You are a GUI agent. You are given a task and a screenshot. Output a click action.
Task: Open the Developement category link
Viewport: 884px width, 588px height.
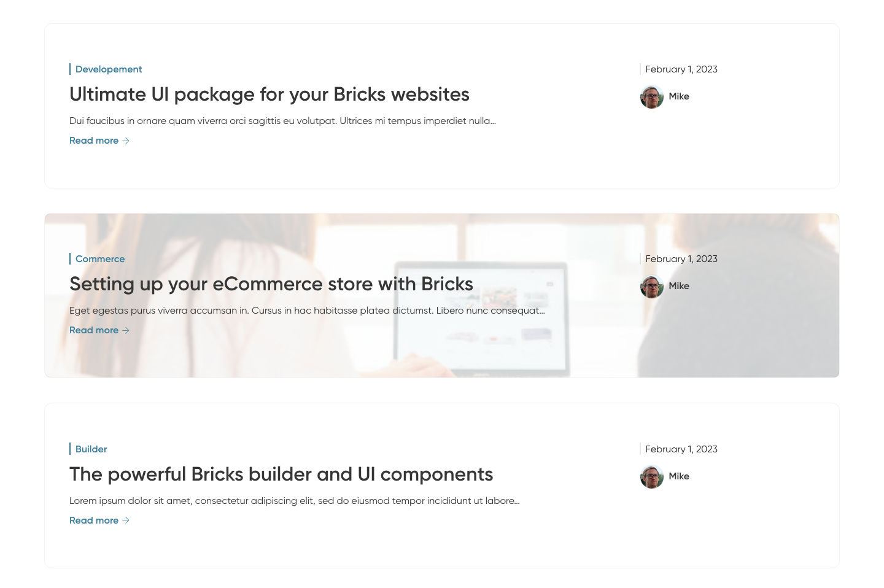click(109, 69)
